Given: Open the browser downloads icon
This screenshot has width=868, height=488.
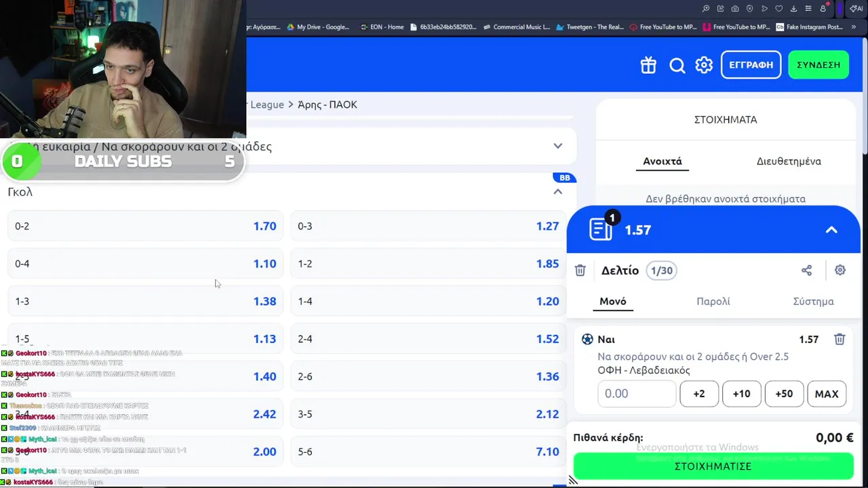Looking at the screenshot, I should click(793, 9).
